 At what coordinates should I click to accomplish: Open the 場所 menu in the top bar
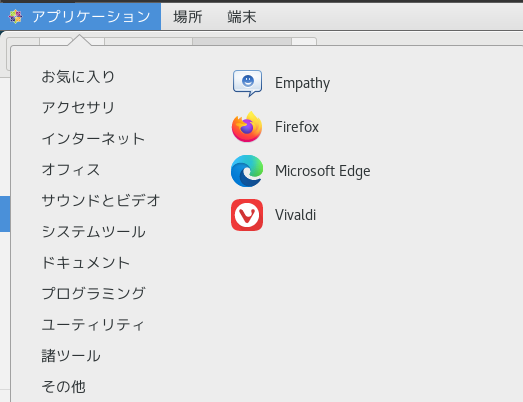click(x=188, y=16)
